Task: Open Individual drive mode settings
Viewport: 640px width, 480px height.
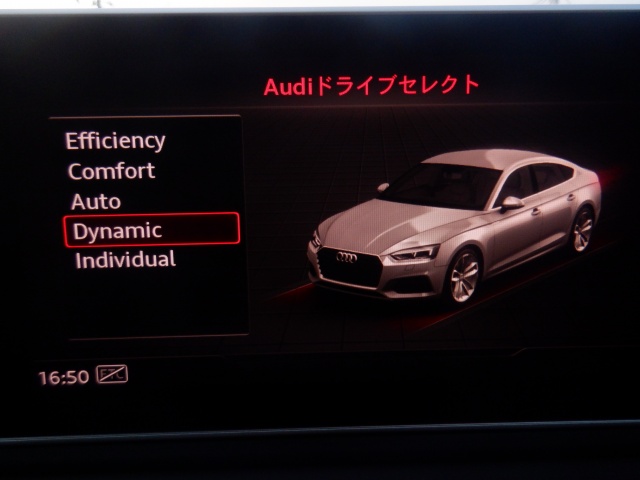Action: 125,260
